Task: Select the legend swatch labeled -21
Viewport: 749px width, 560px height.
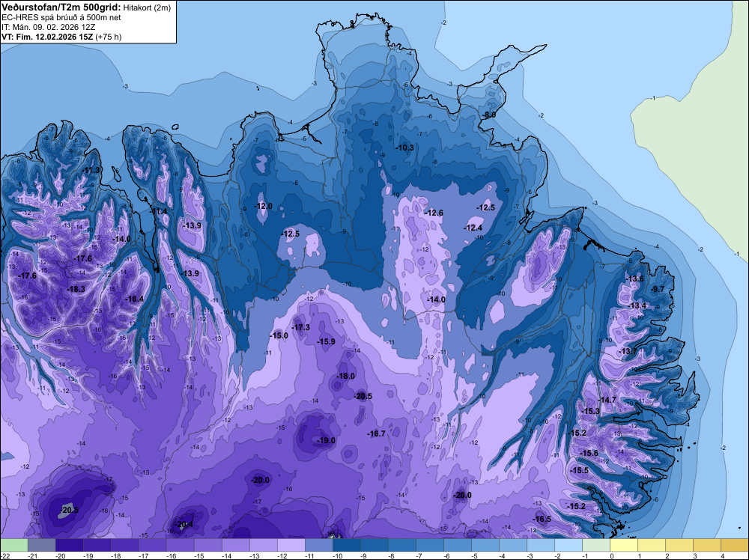Action: pos(41,545)
